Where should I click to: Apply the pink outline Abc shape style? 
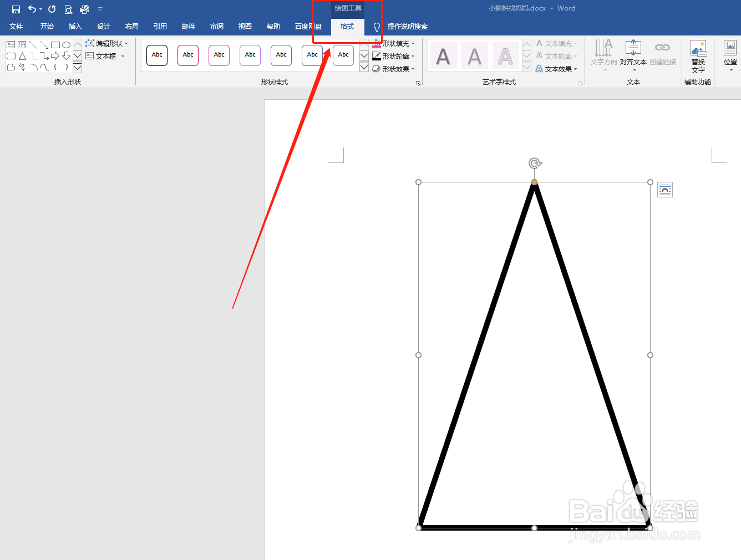tap(219, 55)
